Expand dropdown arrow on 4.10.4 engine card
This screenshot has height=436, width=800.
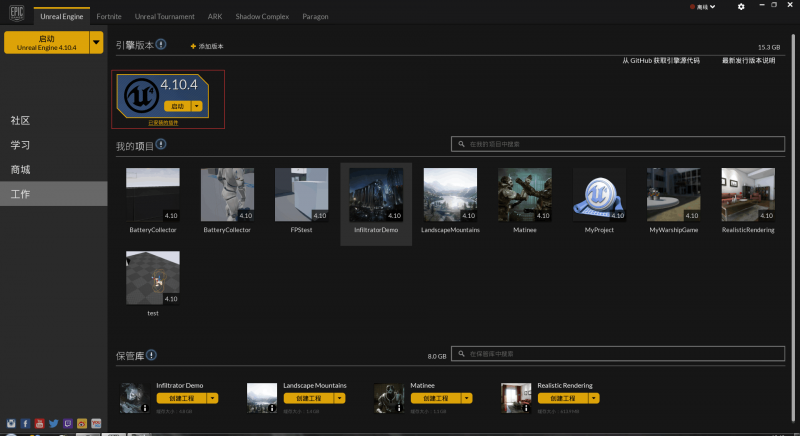pos(197,106)
